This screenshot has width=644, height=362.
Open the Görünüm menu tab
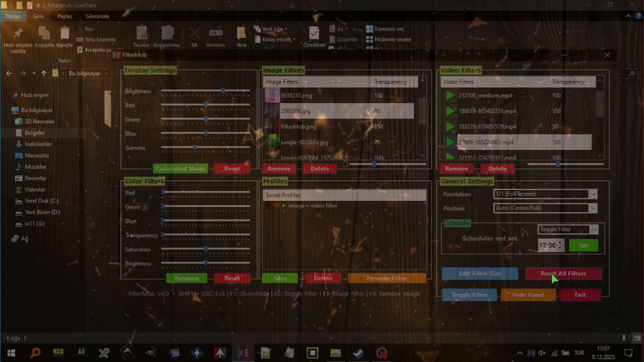tap(97, 16)
